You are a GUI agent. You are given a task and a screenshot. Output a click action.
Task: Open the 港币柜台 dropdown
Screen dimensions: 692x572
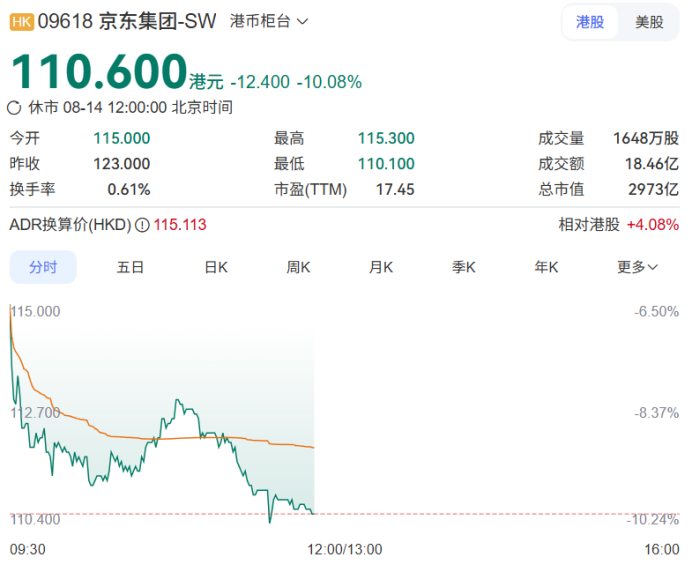click(269, 21)
